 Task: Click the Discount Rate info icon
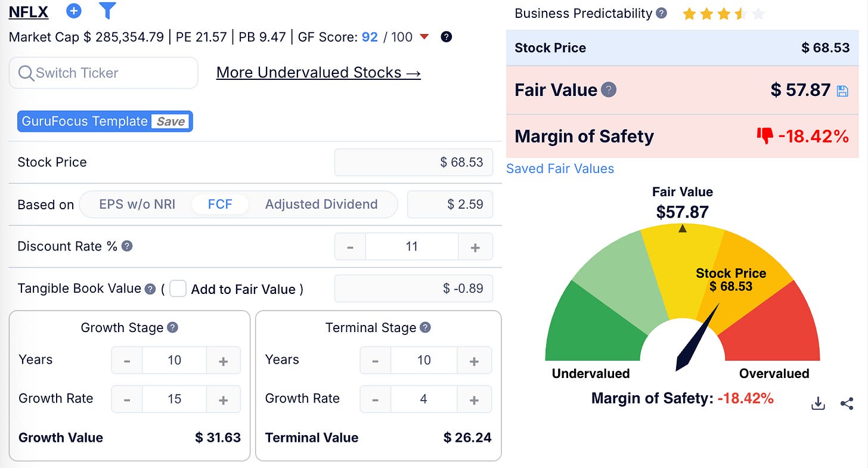127,246
